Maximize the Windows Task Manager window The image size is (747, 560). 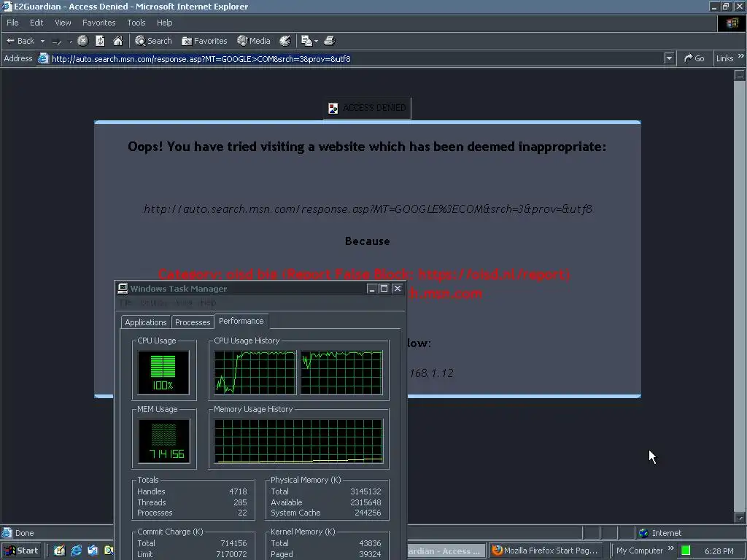[384, 289]
